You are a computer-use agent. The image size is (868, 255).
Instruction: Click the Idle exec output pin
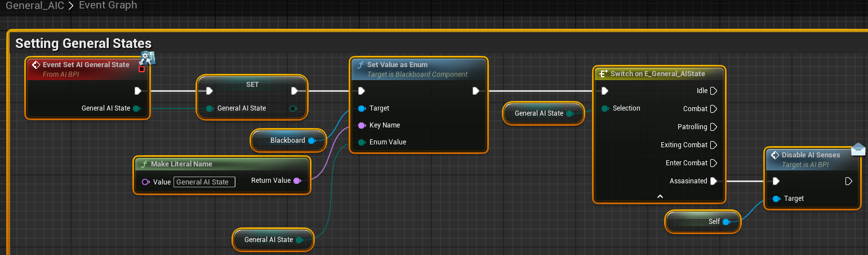click(714, 91)
